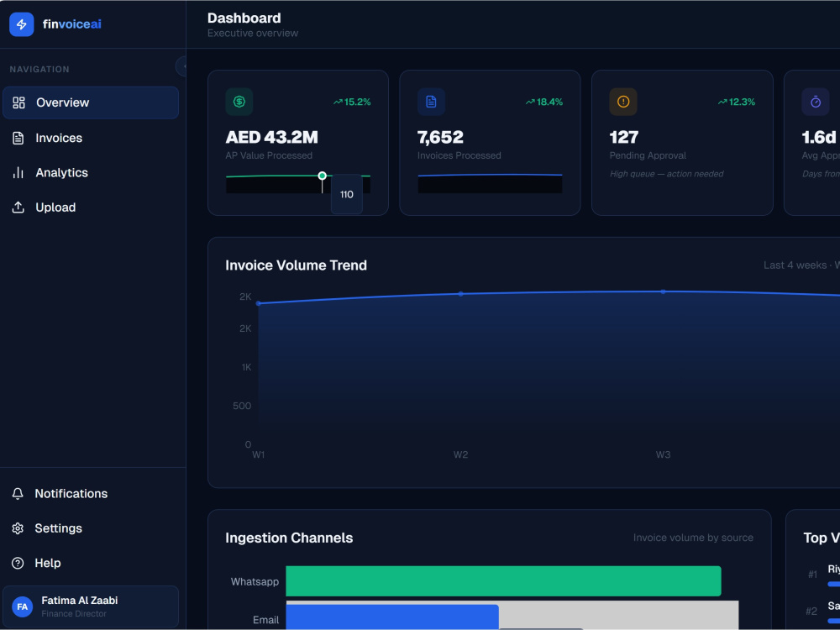Click the 'High queue — action needed' note
The width and height of the screenshot is (840, 630).
666,174
